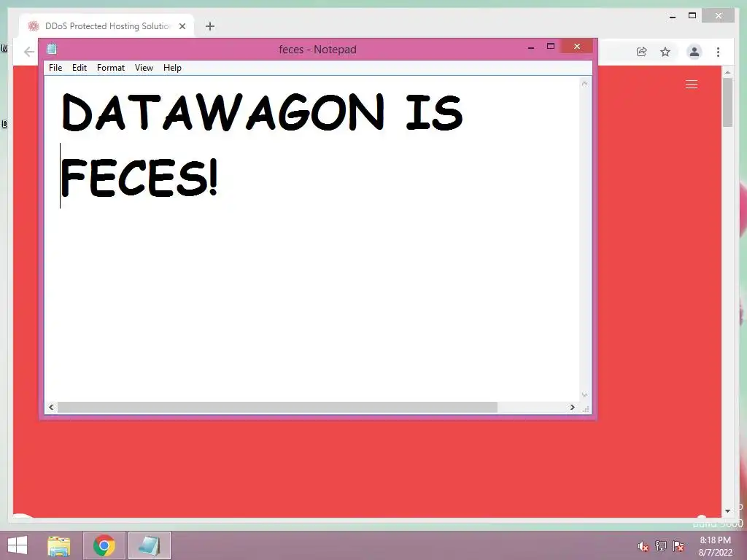Open the Format menu in Notepad

(111, 68)
